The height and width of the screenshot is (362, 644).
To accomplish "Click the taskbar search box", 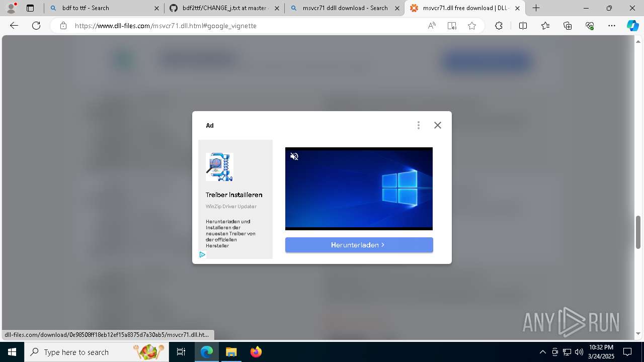I will pyautogui.click(x=96, y=352).
